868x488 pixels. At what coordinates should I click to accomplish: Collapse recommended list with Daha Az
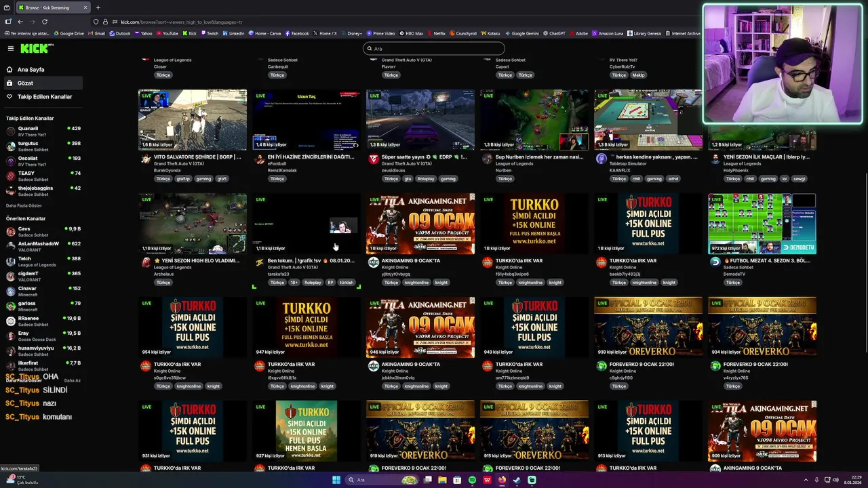[x=72, y=380]
